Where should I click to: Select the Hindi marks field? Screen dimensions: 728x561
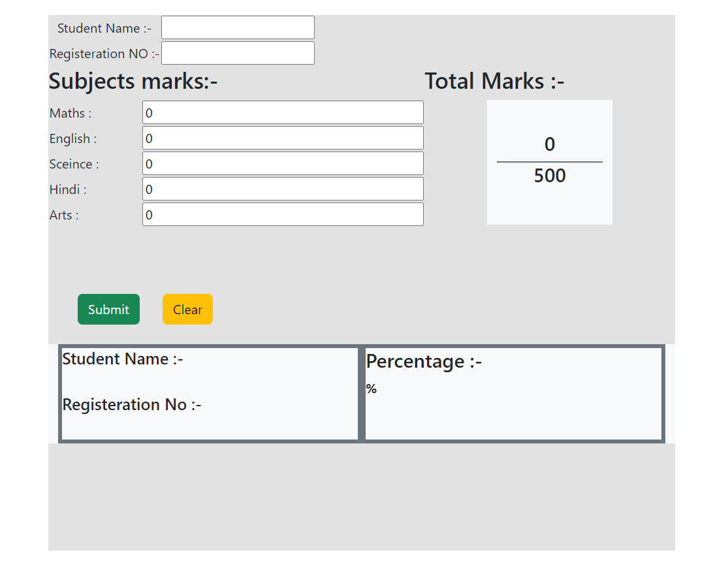click(x=283, y=189)
